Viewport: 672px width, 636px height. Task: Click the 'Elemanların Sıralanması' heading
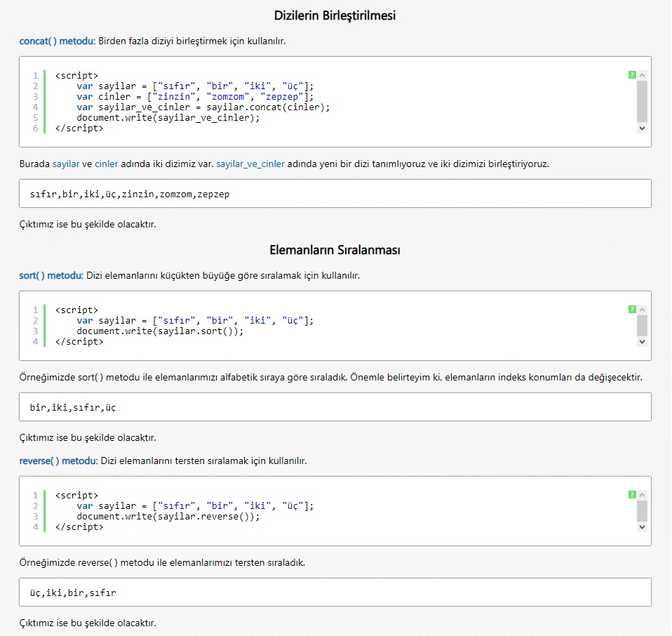(x=335, y=250)
